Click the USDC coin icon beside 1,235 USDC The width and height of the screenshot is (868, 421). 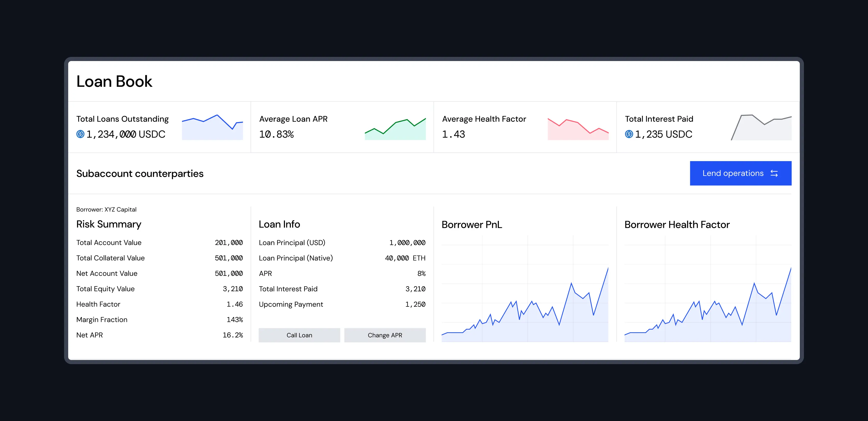pos(629,134)
